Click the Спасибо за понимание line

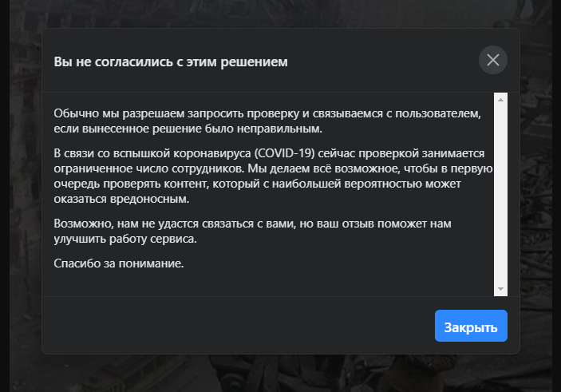click(119, 263)
